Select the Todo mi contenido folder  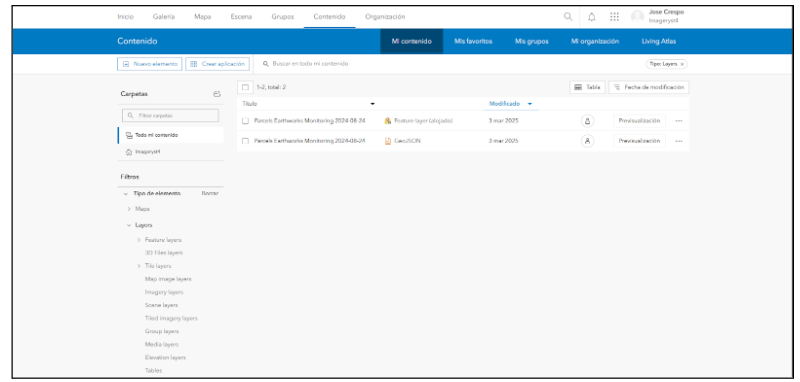click(x=171, y=135)
